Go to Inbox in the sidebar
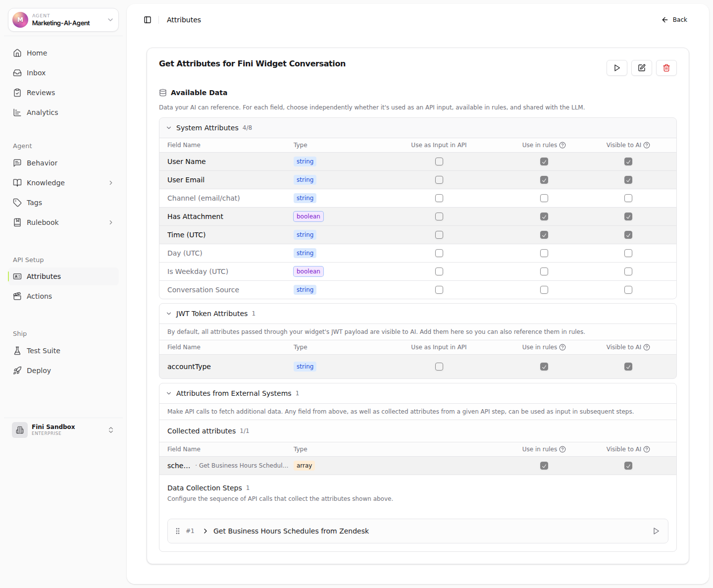This screenshot has height=588, width=713. (63, 73)
